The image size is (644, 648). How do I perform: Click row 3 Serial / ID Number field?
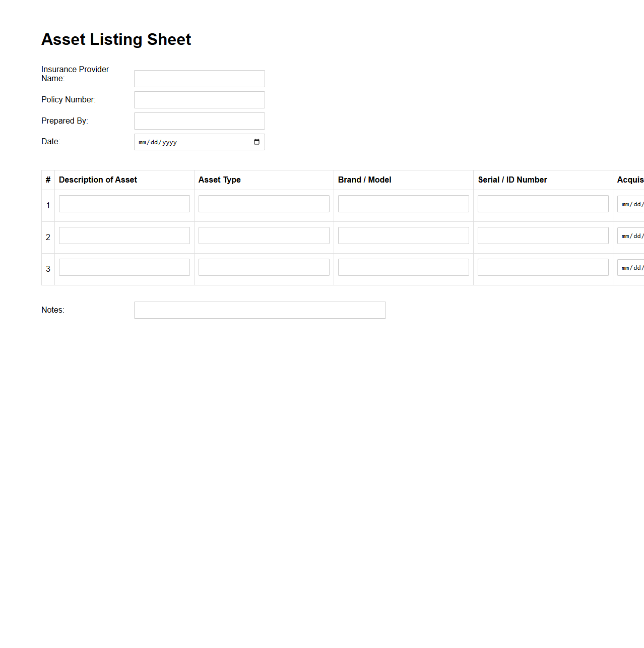(543, 267)
